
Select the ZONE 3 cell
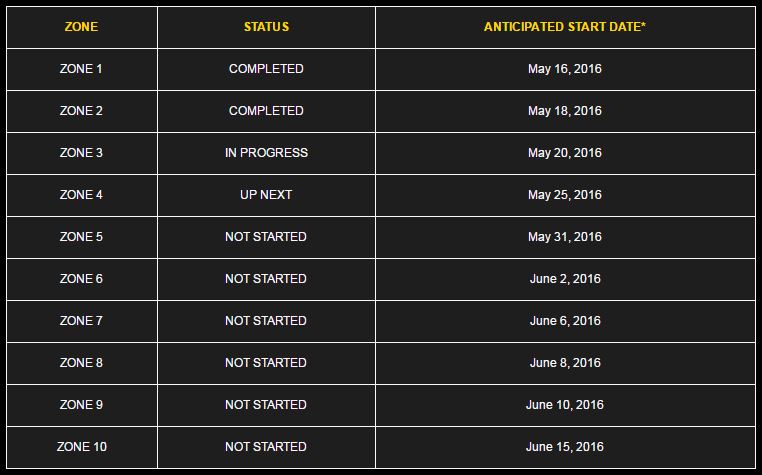tap(81, 153)
